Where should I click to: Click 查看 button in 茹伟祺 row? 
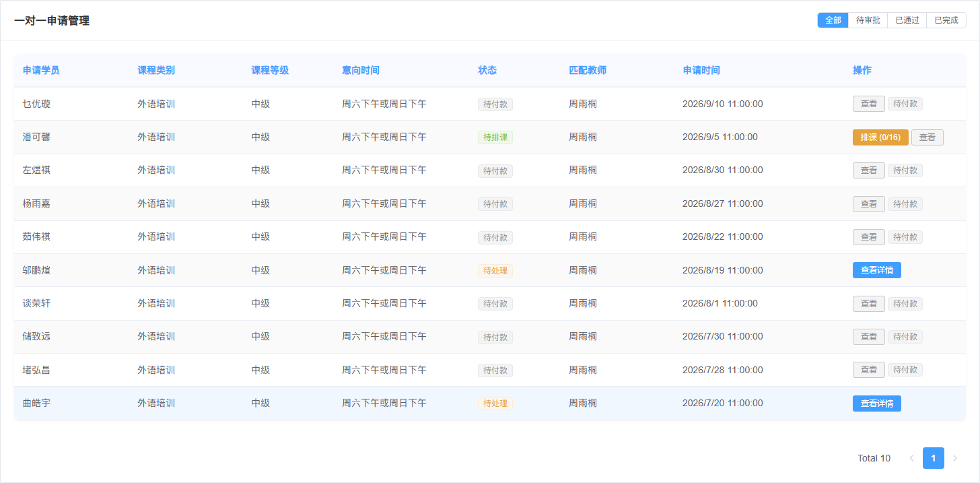tap(869, 237)
